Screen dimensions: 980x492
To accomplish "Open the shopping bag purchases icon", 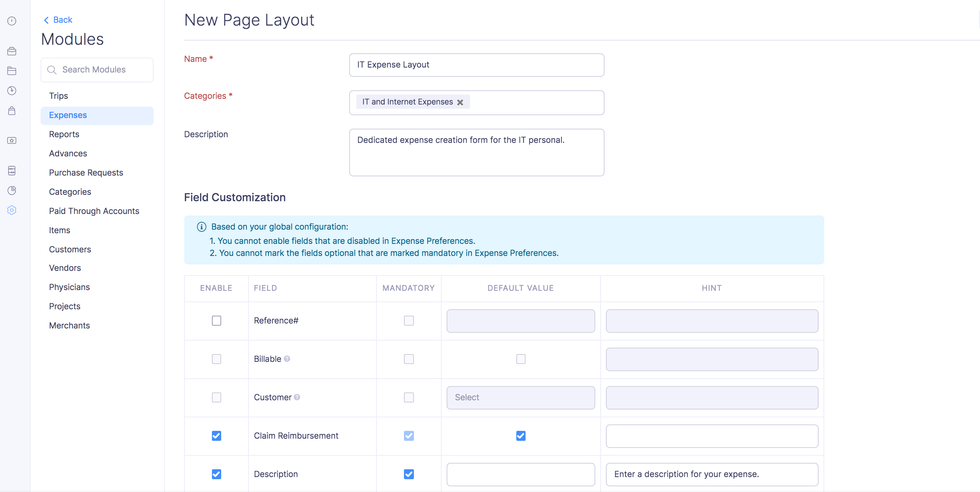I will pos(12,111).
